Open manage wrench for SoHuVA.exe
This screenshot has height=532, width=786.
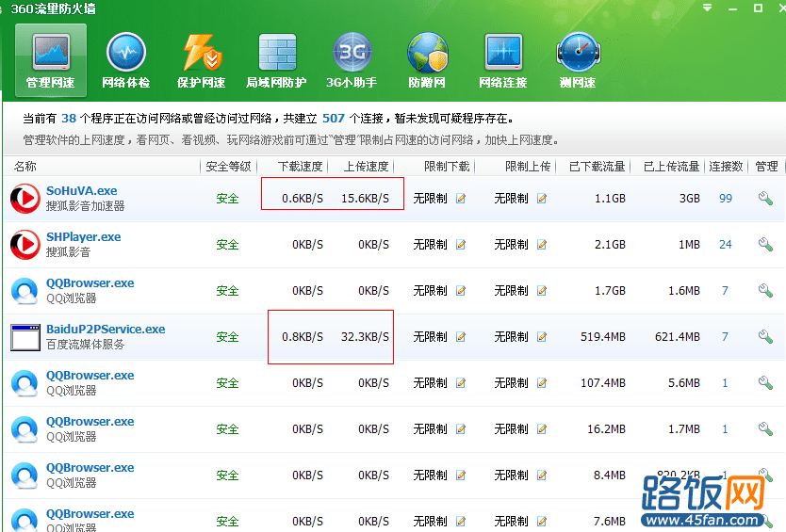tap(765, 199)
